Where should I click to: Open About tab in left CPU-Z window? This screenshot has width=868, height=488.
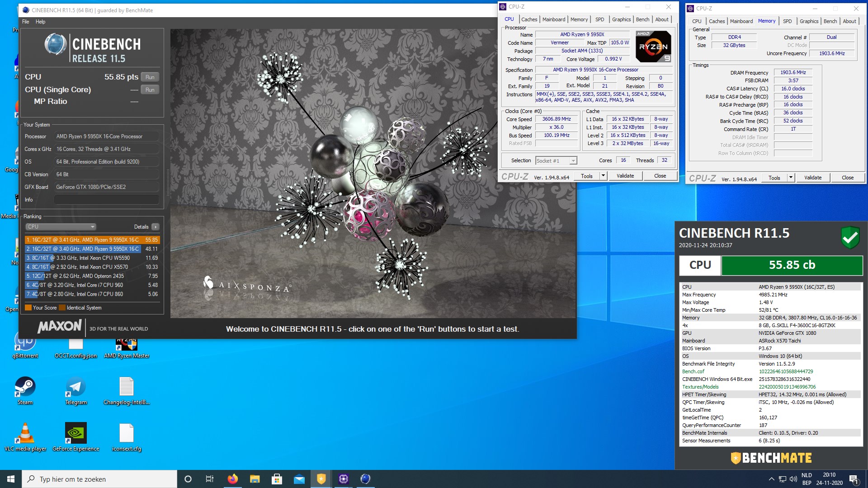(662, 19)
